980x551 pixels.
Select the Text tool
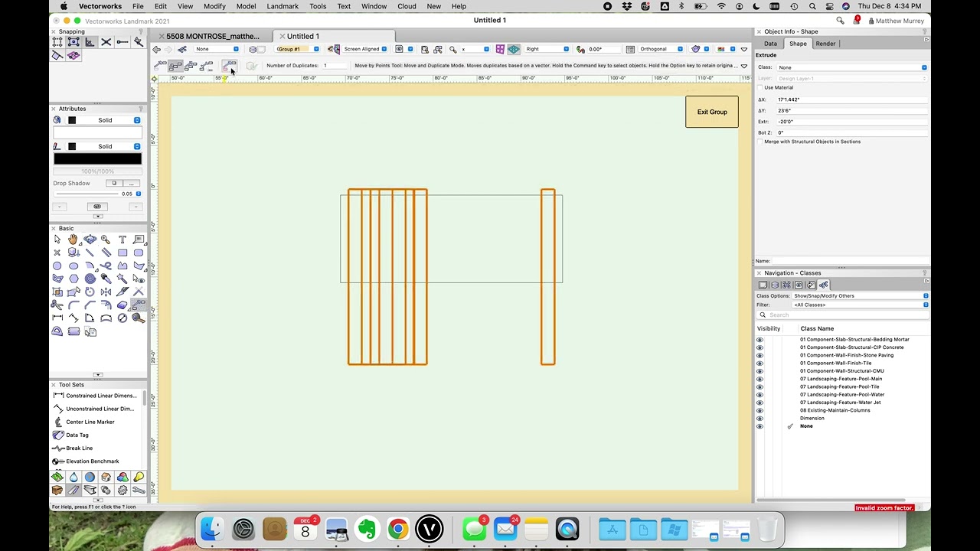point(122,240)
